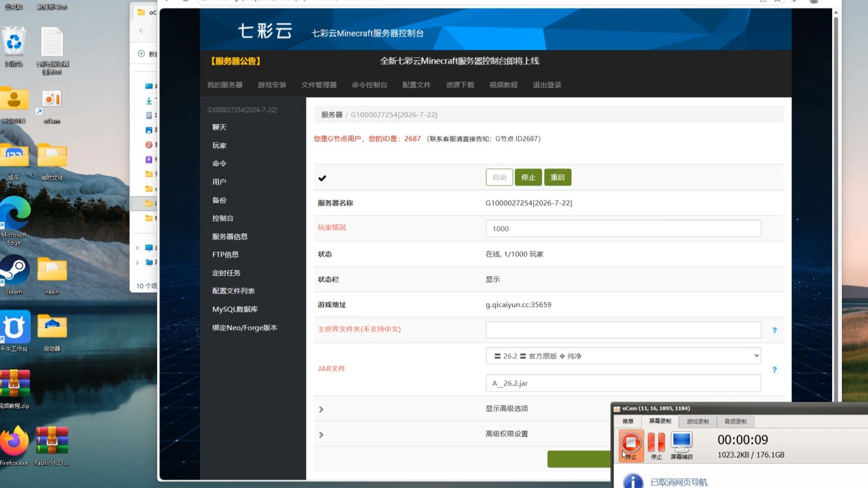Click the green 重启 restart server button
The height and width of the screenshot is (488, 868).
[x=557, y=177]
